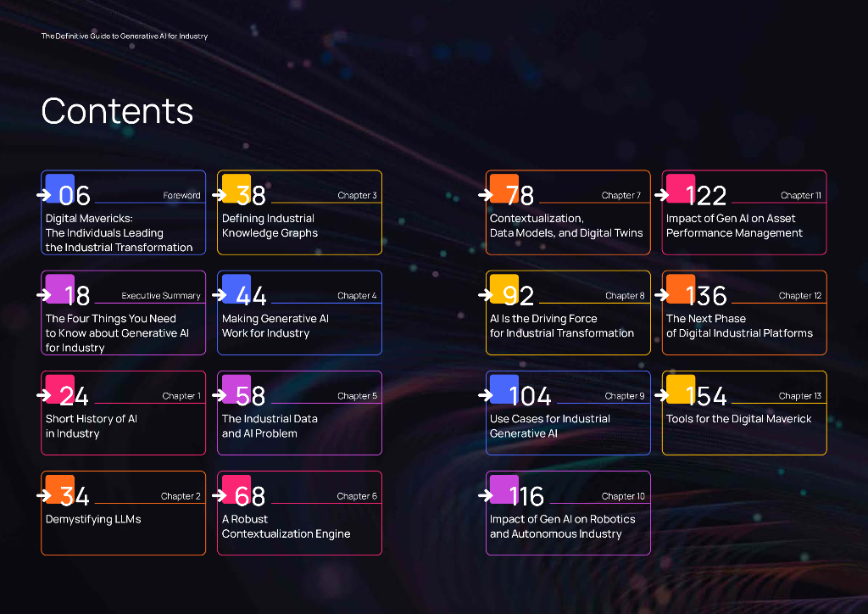This screenshot has height=614, width=868.
Task: Click the 'Chapter 10' label
Action: [623, 496]
